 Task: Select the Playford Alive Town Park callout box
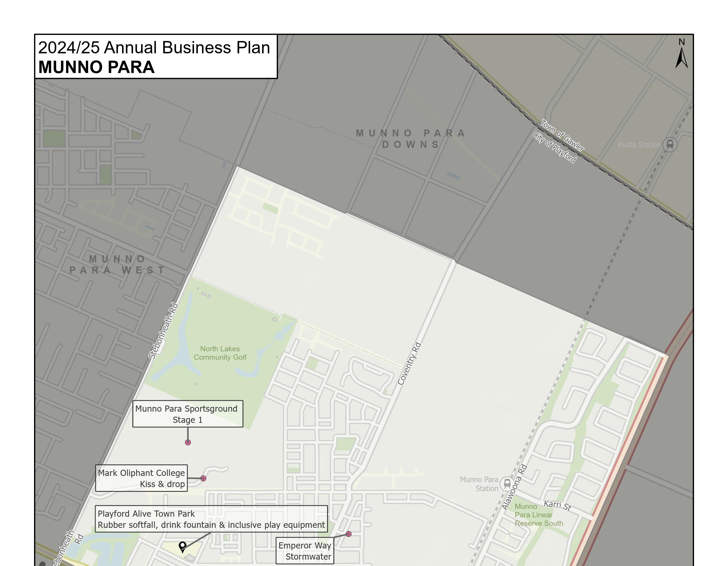pyautogui.click(x=211, y=519)
